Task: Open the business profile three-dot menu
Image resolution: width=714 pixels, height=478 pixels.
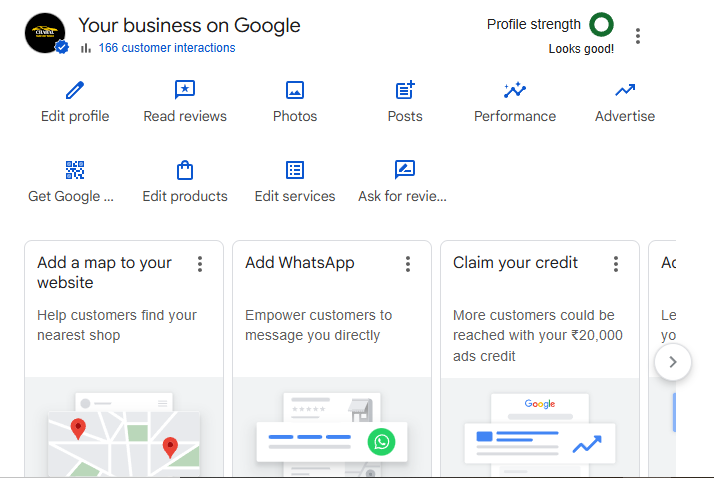Action: (x=638, y=36)
